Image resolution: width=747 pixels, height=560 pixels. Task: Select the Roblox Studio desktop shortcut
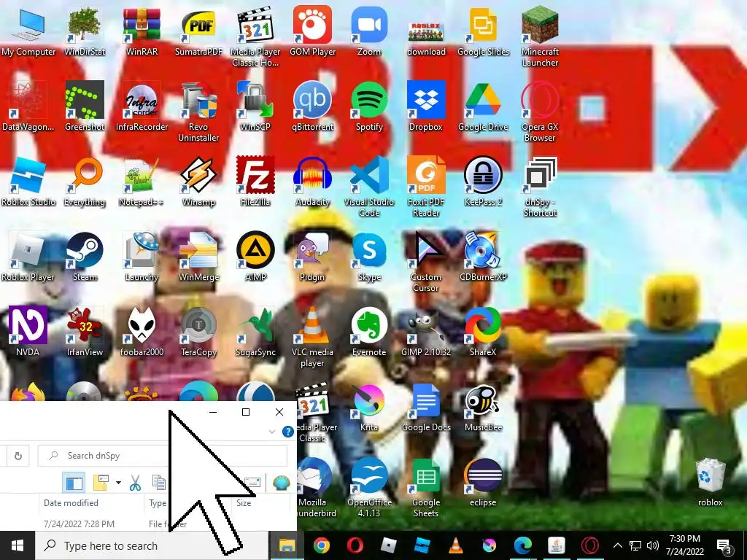pos(28,182)
